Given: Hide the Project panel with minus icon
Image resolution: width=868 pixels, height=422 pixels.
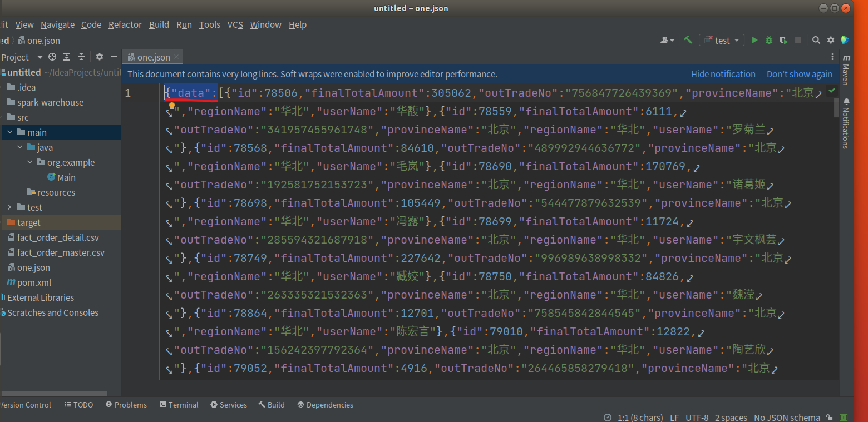Looking at the screenshot, I should (x=114, y=57).
